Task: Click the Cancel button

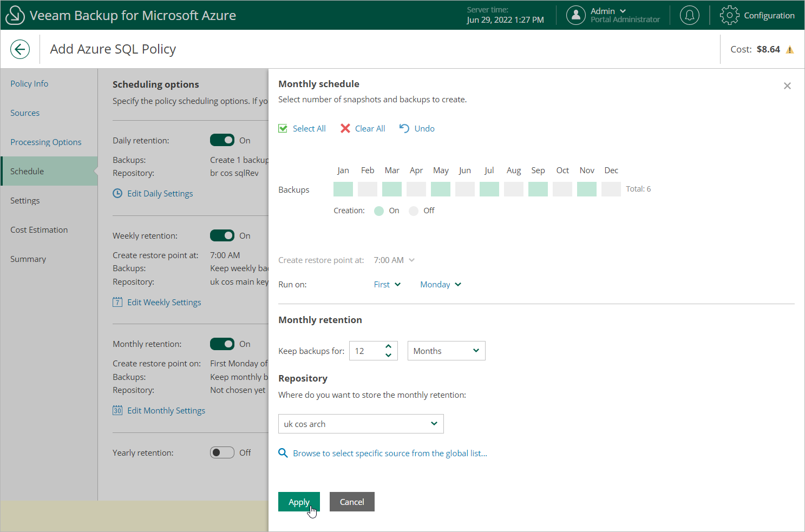Action: click(352, 502)
